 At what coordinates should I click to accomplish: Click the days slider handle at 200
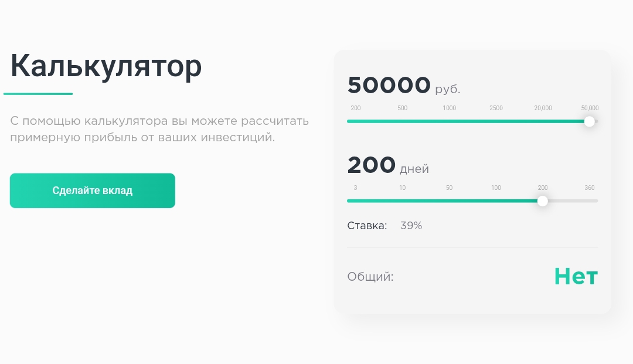[543, 201]
